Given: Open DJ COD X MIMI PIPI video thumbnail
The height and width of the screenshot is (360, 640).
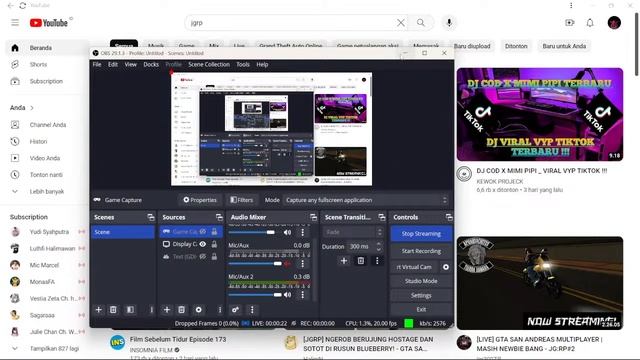Looking at the screenshot, I should coord(540,114).
